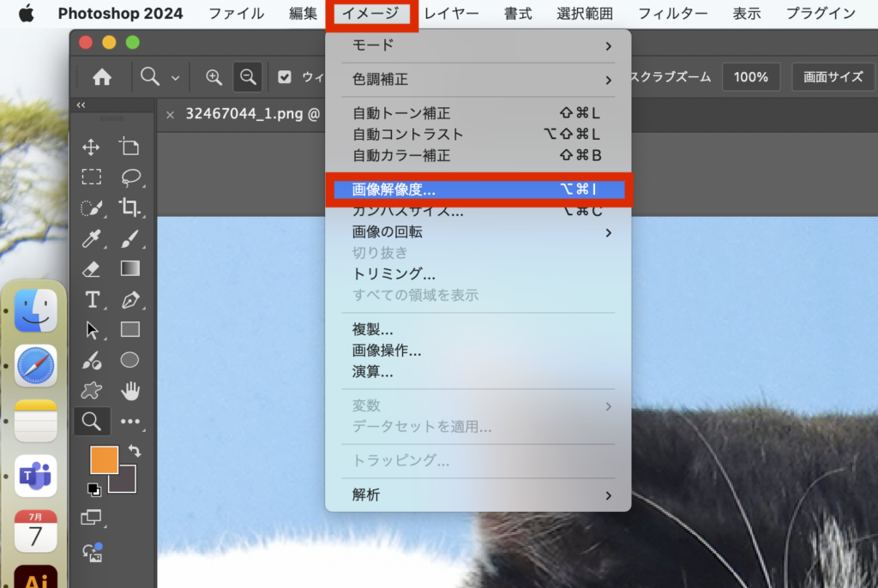This screenshot has width=878, height=588.
Task: Click the Zoom In magnifier button
Action: click(x=213, y=77)
